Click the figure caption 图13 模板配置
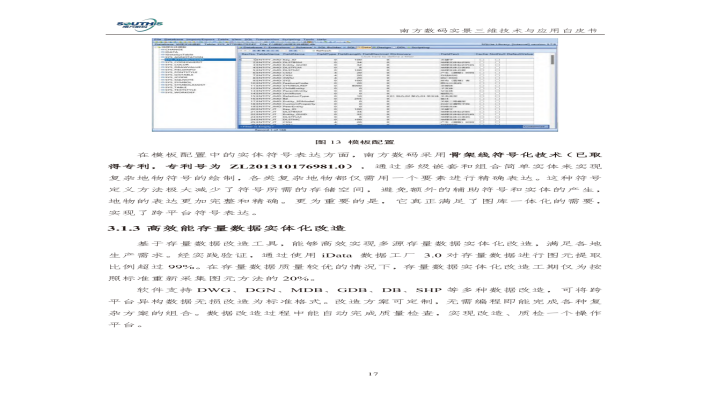 click(x=355, y=142)
